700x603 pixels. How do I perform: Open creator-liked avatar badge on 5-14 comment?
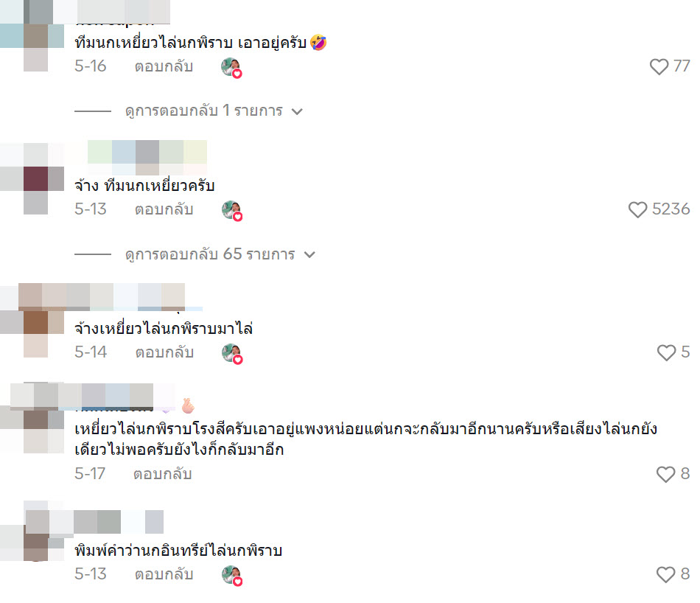pos(232,354)
